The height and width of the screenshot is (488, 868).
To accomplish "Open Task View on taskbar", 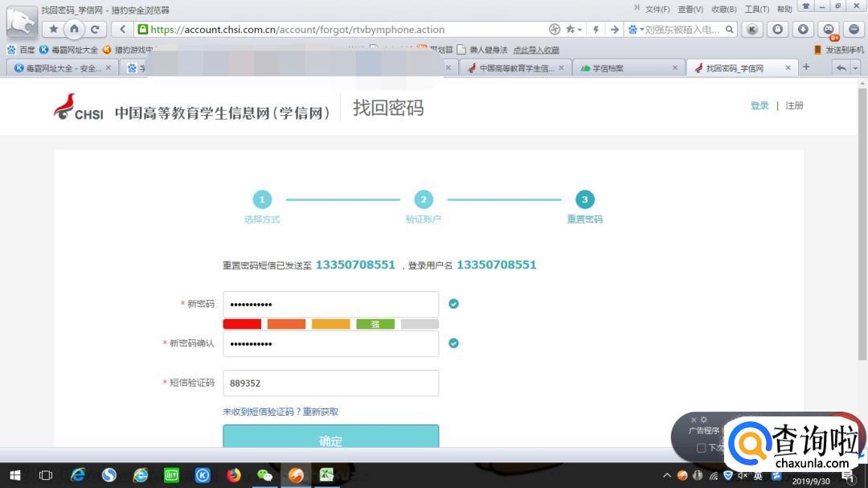I will tap(45, 475).
